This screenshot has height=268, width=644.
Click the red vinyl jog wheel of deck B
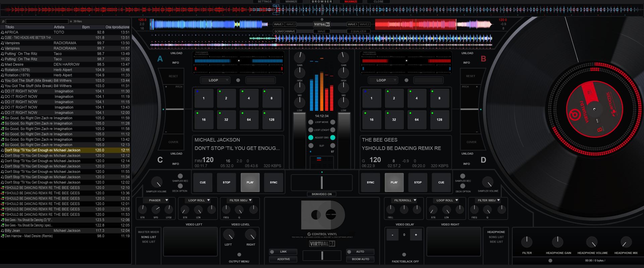click(x=594, y=109)
